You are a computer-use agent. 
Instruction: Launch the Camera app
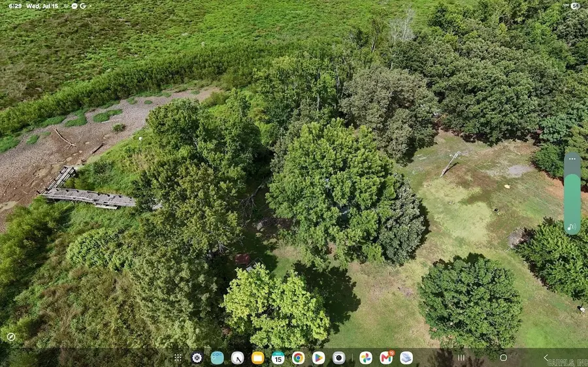click(338, 358)
